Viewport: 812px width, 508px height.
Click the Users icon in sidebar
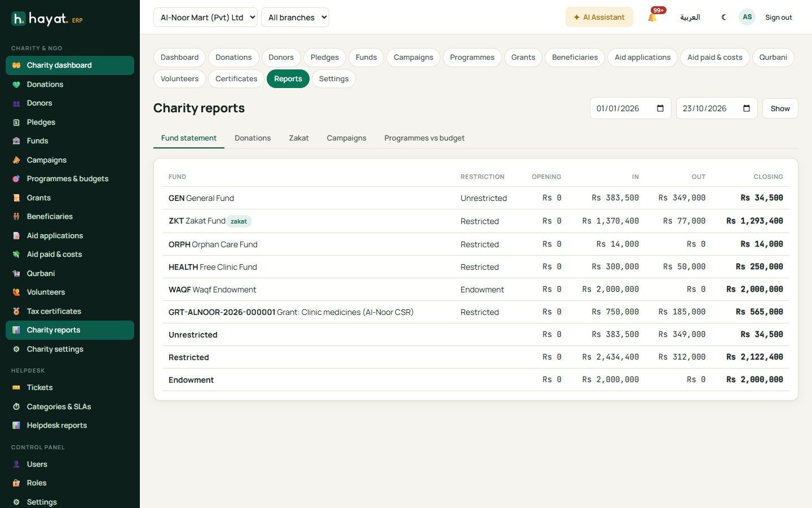pyautogui.click(x=16, y=465)
